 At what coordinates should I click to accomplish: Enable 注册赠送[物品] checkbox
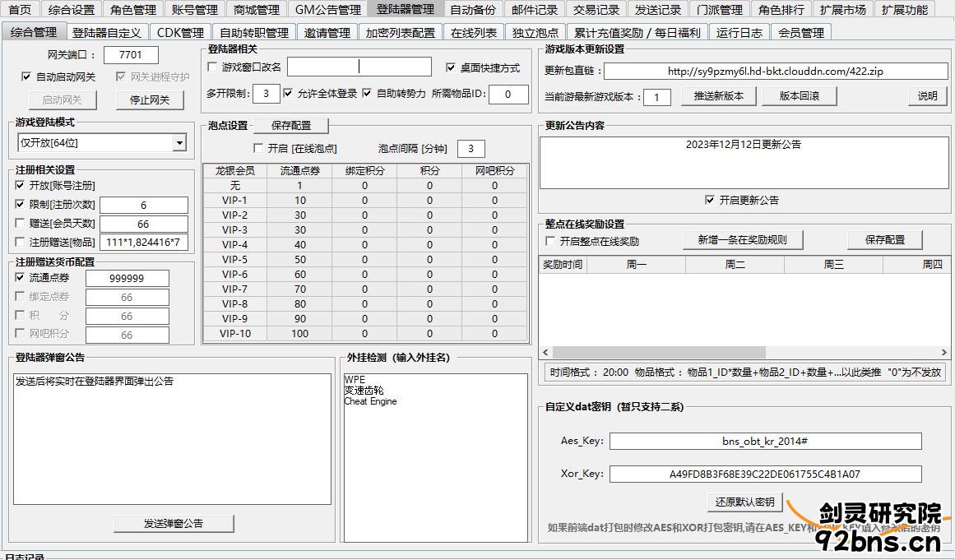pyautogui.click(x=20, y=242)
